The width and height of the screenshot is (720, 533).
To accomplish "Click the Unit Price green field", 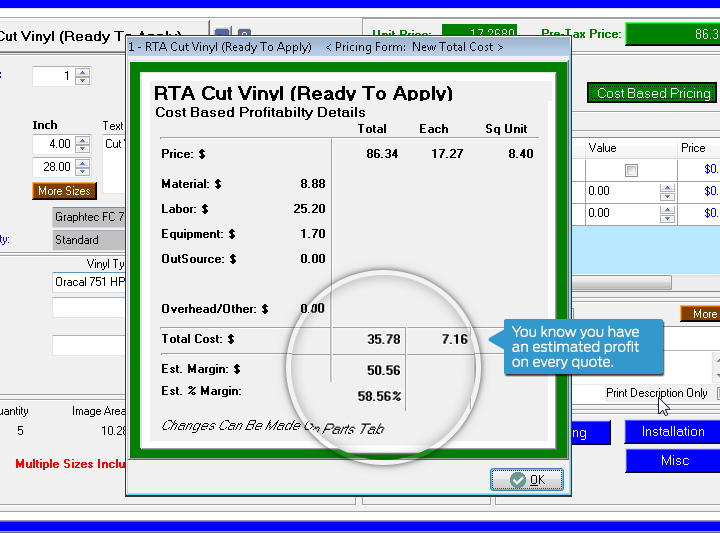I will coord(479,34).
